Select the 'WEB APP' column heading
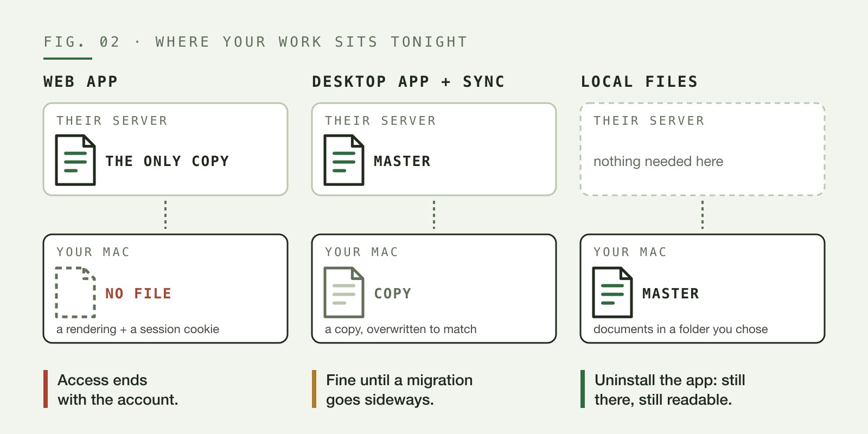This screenshot has width=868, height=434. pos(80,82)
